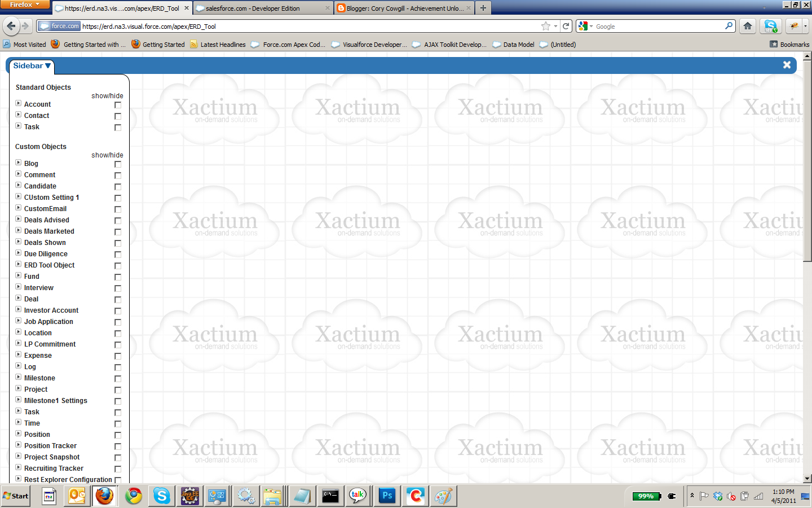
Task: Click the Bookmarks icon on the bookmarks bar
Action: (774, 44)
